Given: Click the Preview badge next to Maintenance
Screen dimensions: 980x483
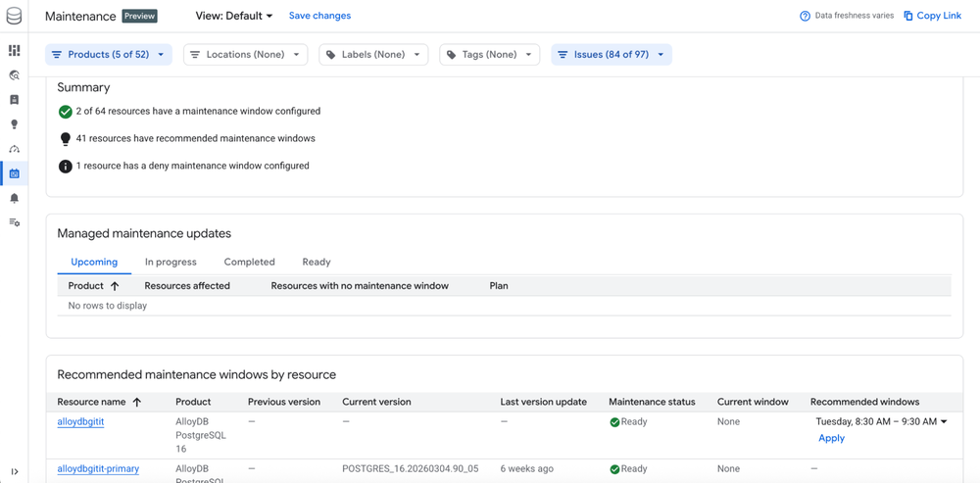Looking at the screenshot, I should tap(139, 16).
